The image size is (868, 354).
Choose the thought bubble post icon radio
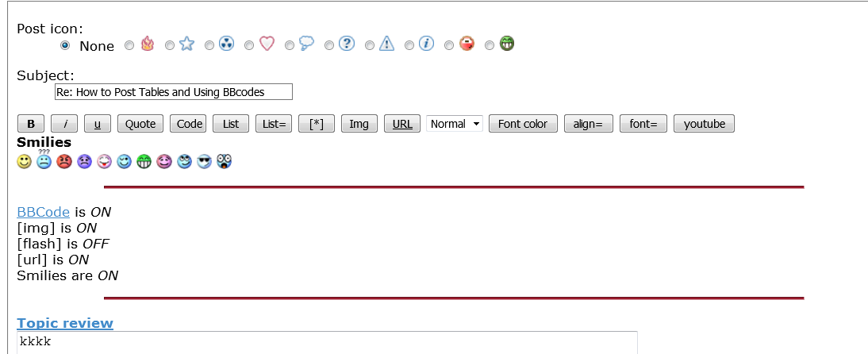tap(290, 45)
